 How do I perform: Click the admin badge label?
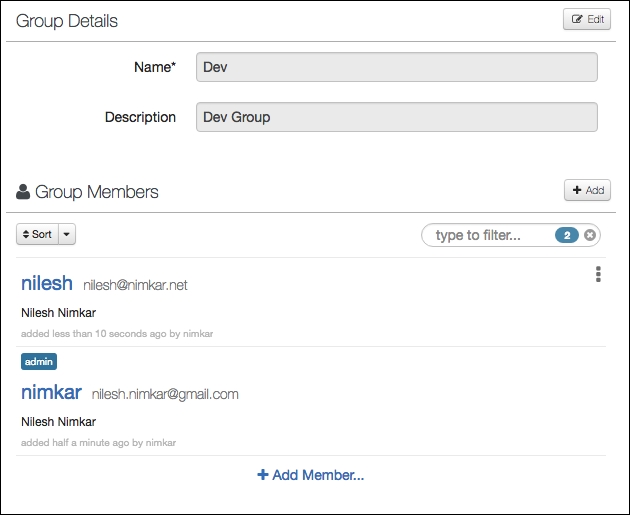tap(39, 362)
